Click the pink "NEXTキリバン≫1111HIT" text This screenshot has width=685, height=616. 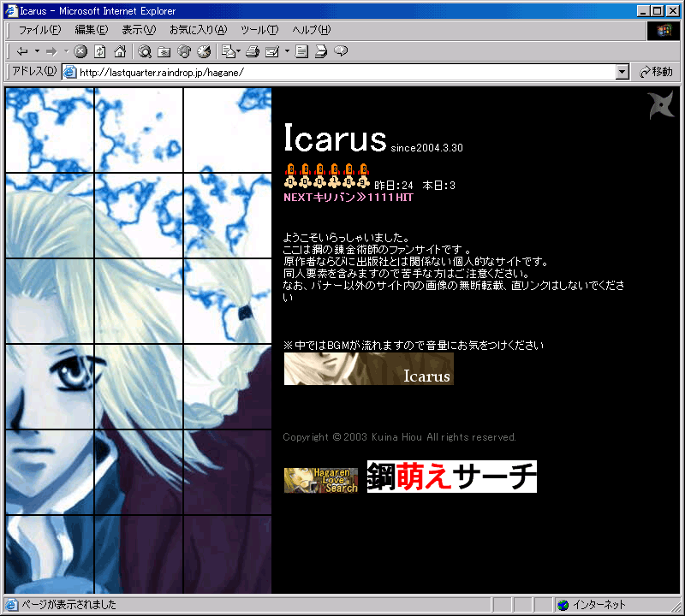coord(348,198)
